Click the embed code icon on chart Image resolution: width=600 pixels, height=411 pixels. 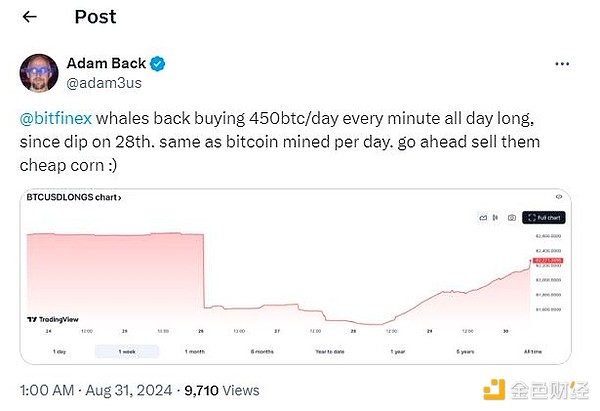(558, 197)
